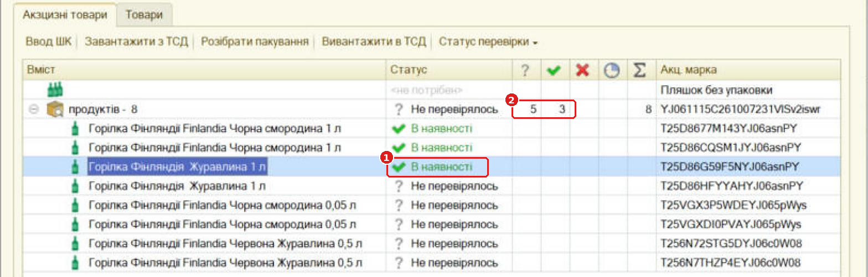Select Журавлина 1 л row with mark T25D86HFYYAHYJ06asnPY

pos(431,186)
